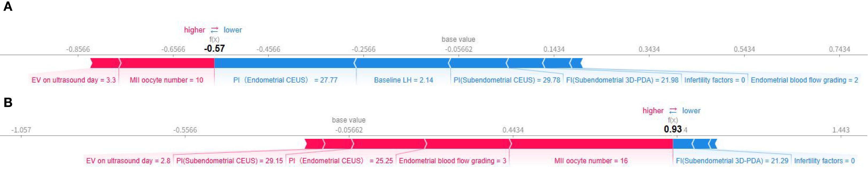Select 'Endometrial blood flow grading = 3' label
Screen dimensions: 868x175
[x=453, y=161]
